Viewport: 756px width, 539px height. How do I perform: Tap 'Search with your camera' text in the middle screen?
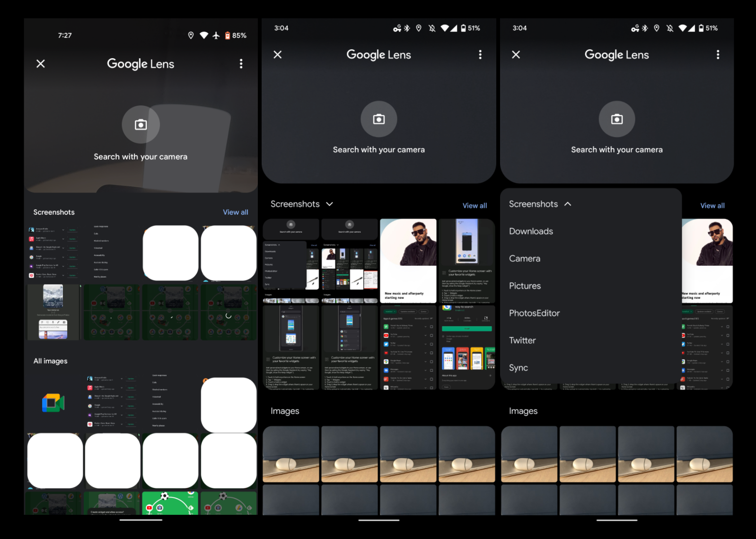[379, 149]
